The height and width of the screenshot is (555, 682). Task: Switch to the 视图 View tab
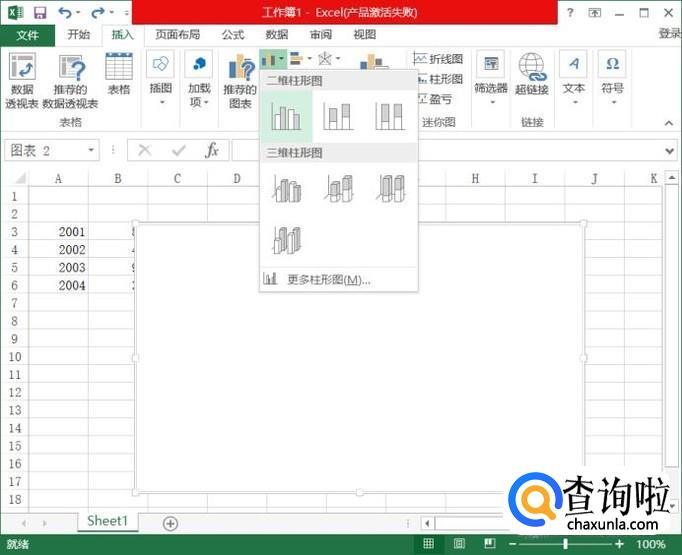click(x=364, y=34)
